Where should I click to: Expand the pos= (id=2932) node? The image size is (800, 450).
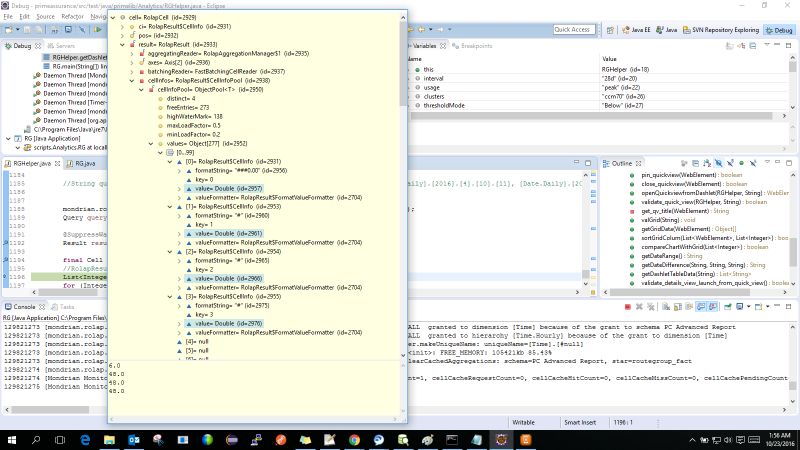pos(122,36)
